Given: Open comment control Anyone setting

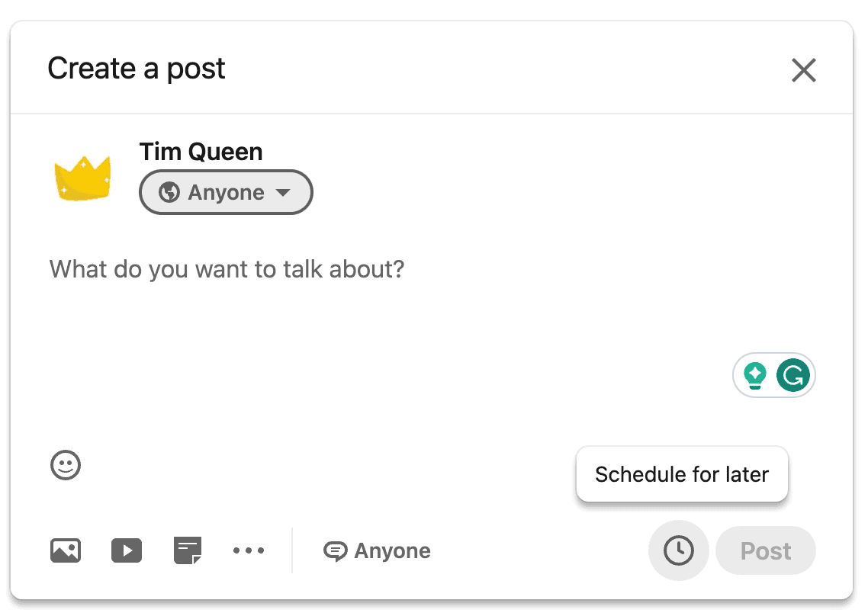Looking at the screenshot, I should point(378,551).
